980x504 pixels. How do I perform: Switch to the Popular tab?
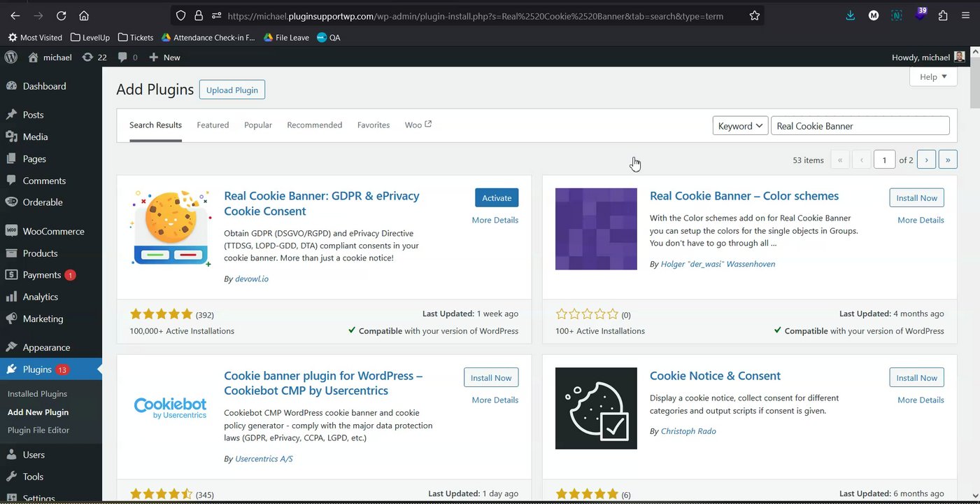[x=258, y=125]
